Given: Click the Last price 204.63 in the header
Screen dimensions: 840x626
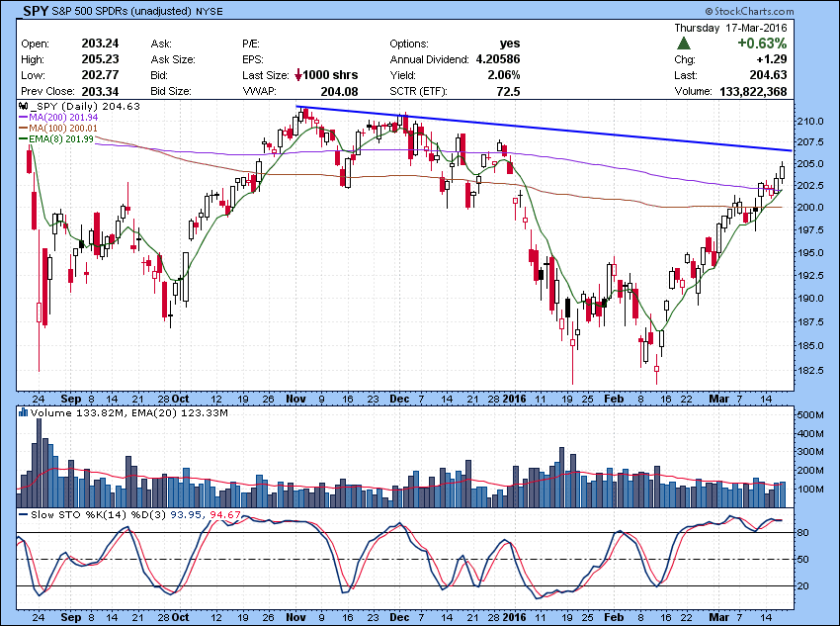Looking at the screenshot, I should click(768, 75).
